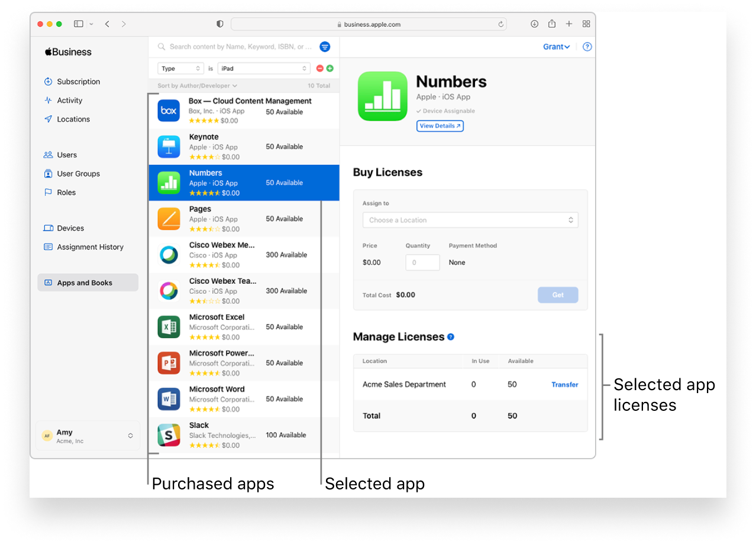Open the iPad value dropdown
Image resolution: width=756 pixels, height=545 pixels.
[x=264, y=69]
